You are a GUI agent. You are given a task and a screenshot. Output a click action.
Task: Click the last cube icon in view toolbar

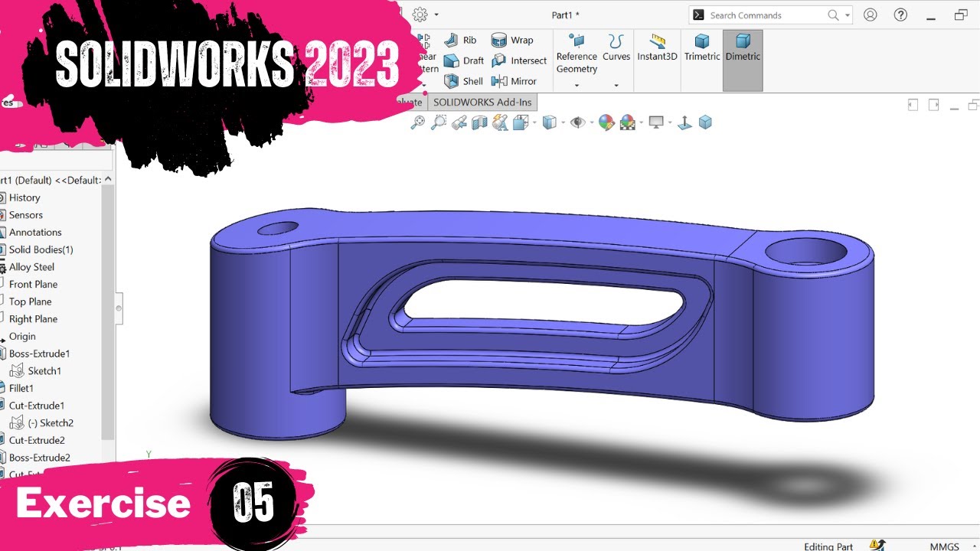(705, 122)
